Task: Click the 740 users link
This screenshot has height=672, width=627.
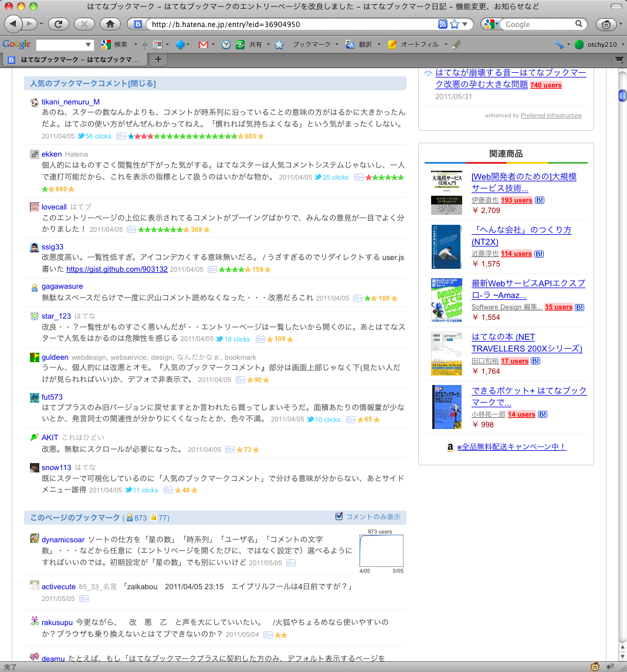Action: (545, 85)
